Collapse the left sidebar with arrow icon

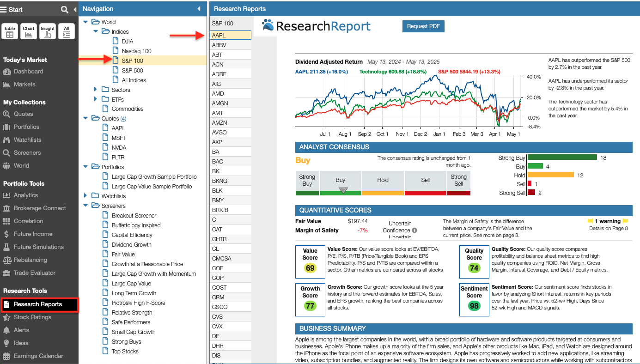pos(75,10)
